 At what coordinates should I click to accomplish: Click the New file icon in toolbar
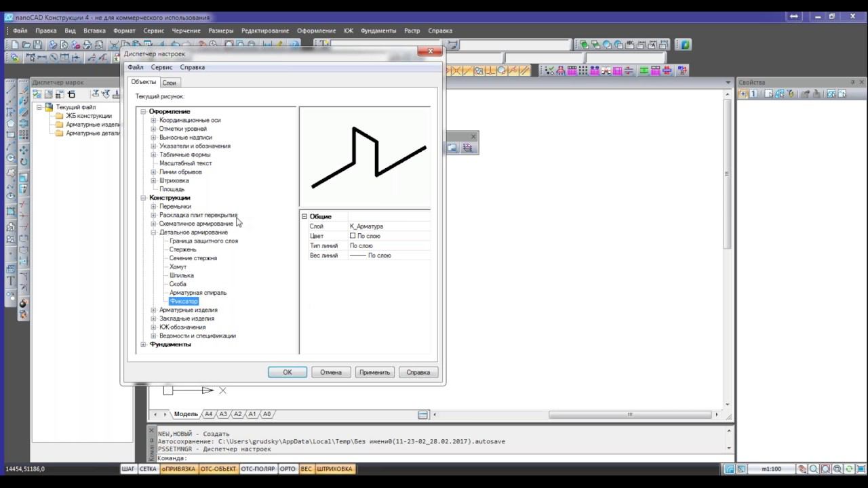(15, 45)
